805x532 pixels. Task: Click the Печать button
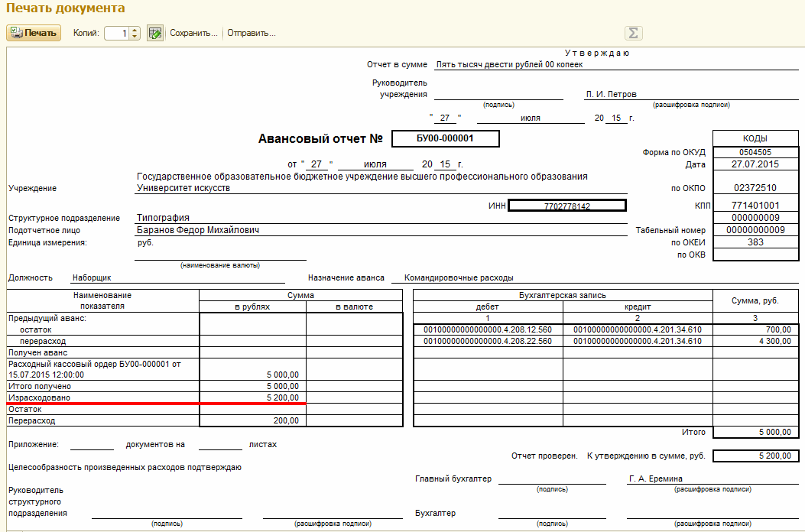tap(34, 33)
